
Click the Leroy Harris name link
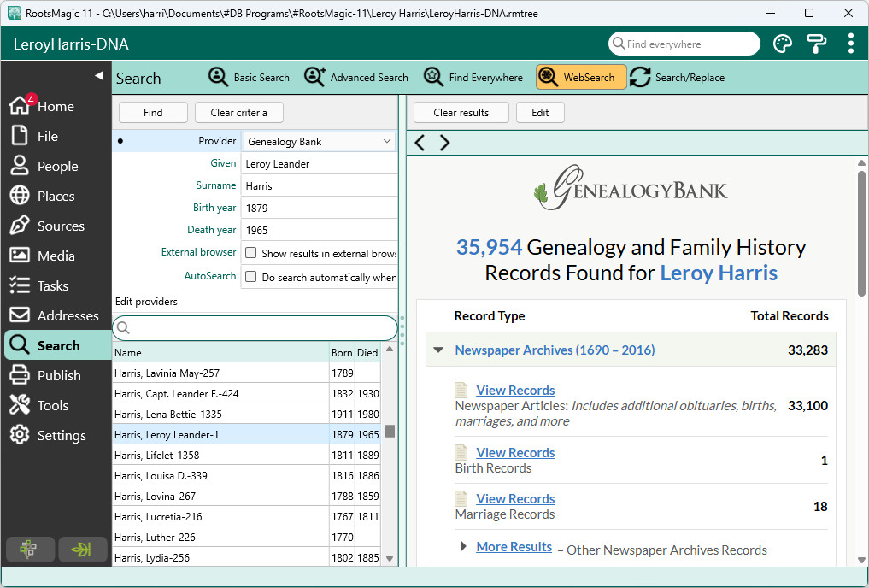click(719, 273)
